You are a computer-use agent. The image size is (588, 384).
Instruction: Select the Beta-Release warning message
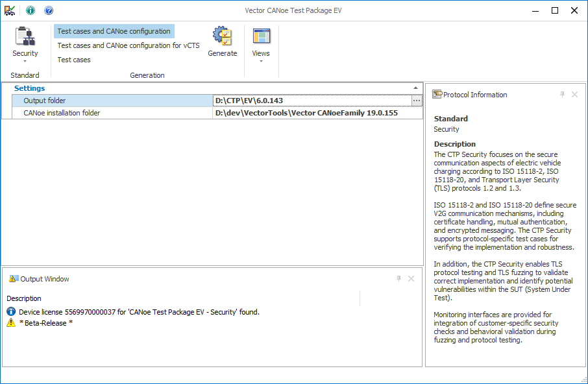click(45, 323)
